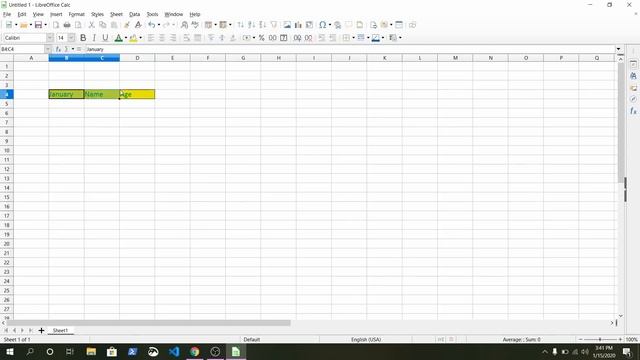Click the Open folder icon

pos(24,25)
